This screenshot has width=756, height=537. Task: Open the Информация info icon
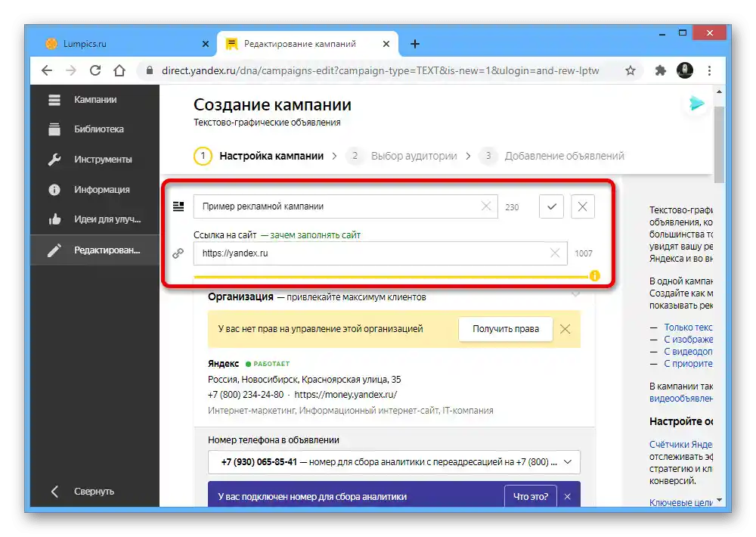coord(54,190)
